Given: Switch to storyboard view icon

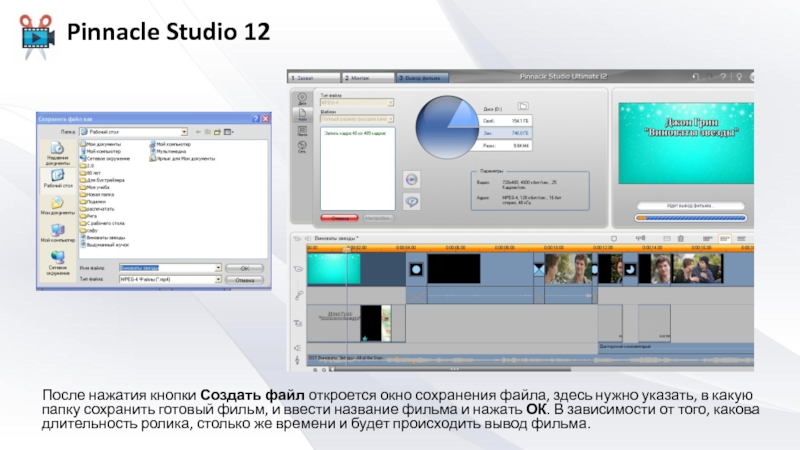Looking at the screenshot, I should (707, 238).
